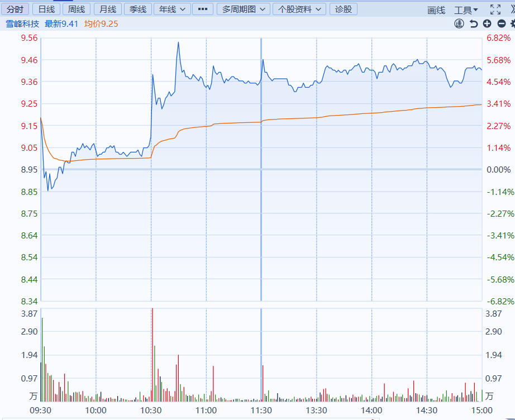Open chart settings gear icon

512,23
